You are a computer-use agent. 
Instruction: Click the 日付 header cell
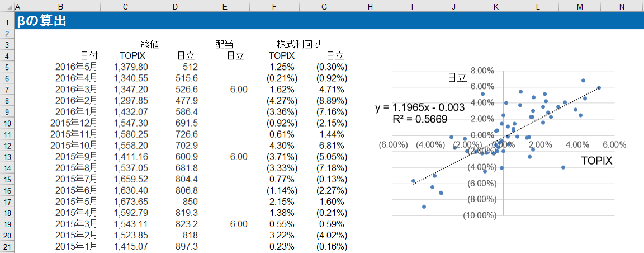(x=89, y=55)
